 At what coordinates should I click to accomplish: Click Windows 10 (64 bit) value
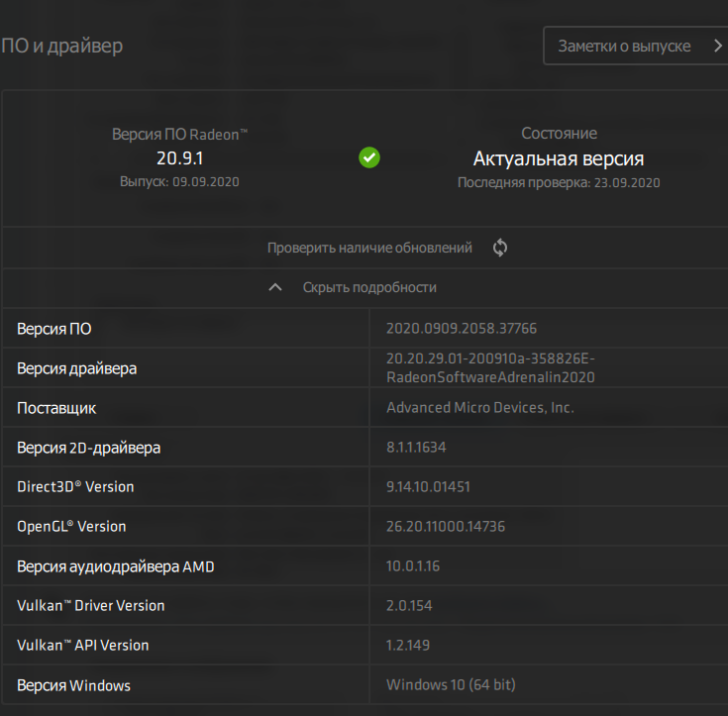click(451, 685)
